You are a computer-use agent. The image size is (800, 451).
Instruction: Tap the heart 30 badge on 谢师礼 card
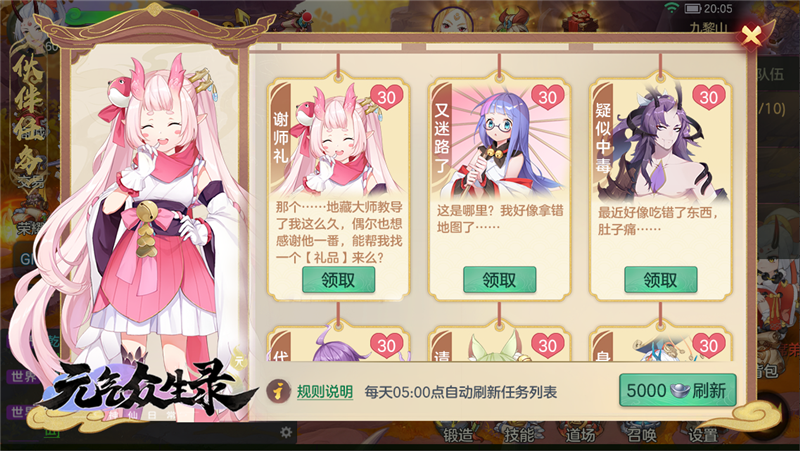(x=387, y=97)
